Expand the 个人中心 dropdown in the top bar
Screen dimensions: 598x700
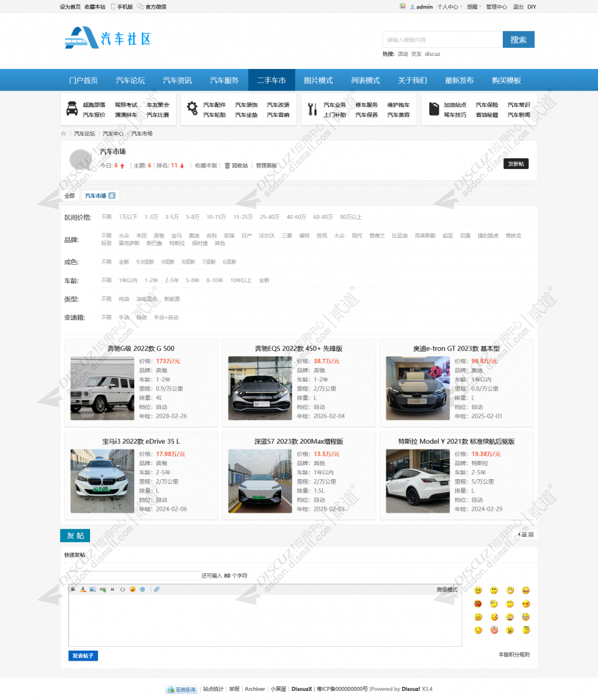coord(449,7)
